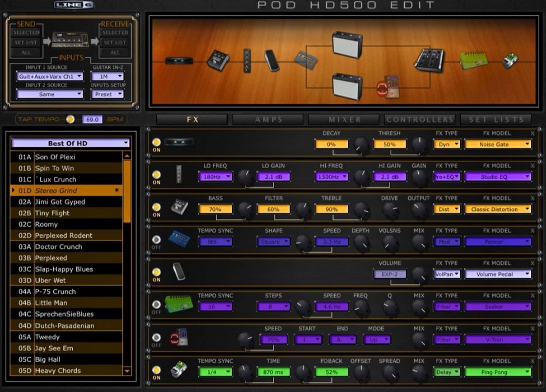Select the Ping Pong delay pedal in signal chain
The width and height of the screenshot is (546, 392).
pyautogui.click(x=510, y=61)
